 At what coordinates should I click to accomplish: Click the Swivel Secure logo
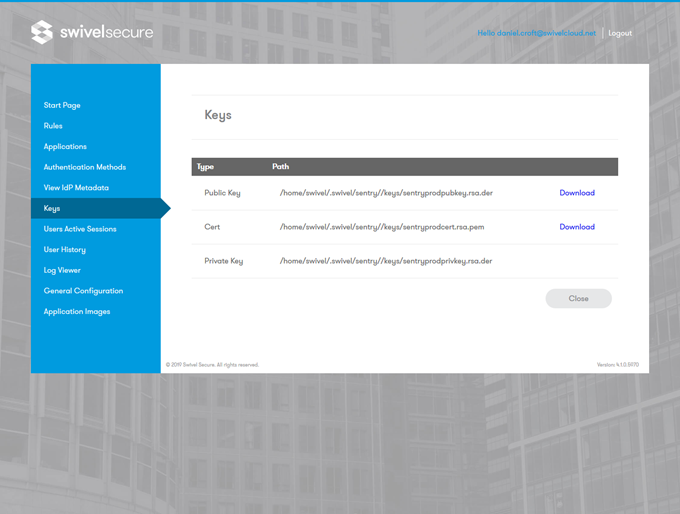[x=92, y=33]
